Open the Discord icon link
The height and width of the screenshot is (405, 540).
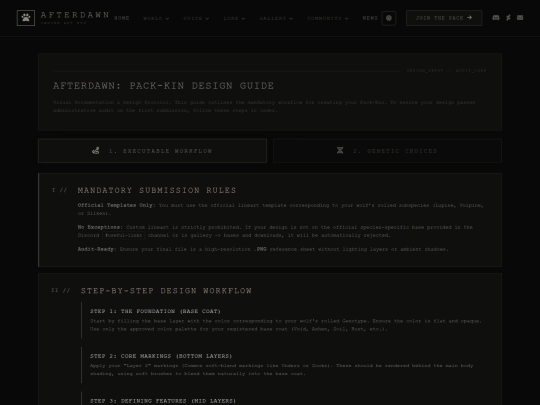(x=496, y=18)
